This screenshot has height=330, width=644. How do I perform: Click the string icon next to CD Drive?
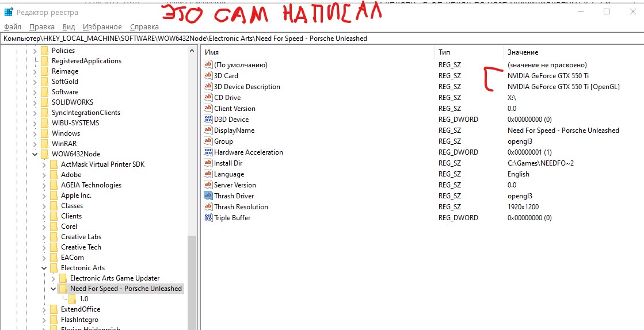[208, 98]
